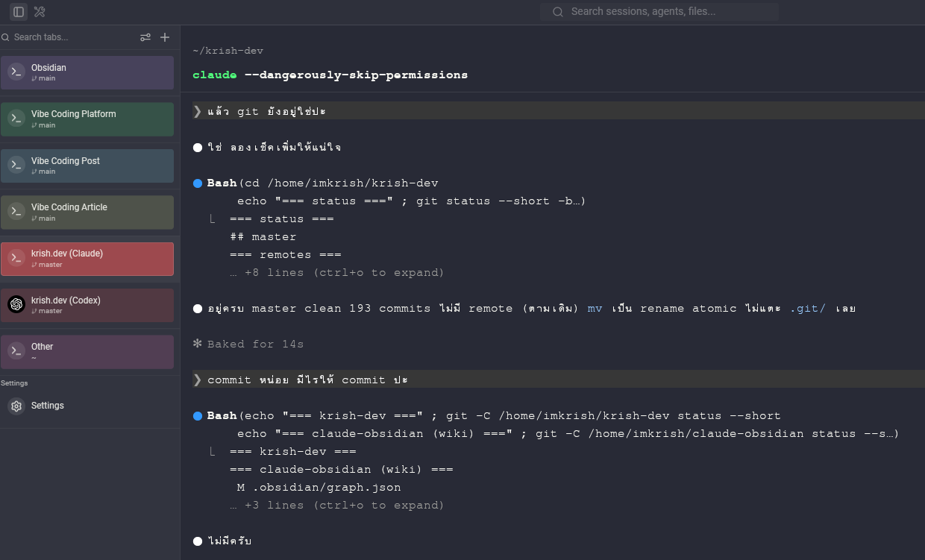This screenshot has width=925, height=560.
Task: Click the prompt line 'แล้ว git ยังอยู่ใช่ปะ'
Action: pyautogui.click(x=559, y=111)
